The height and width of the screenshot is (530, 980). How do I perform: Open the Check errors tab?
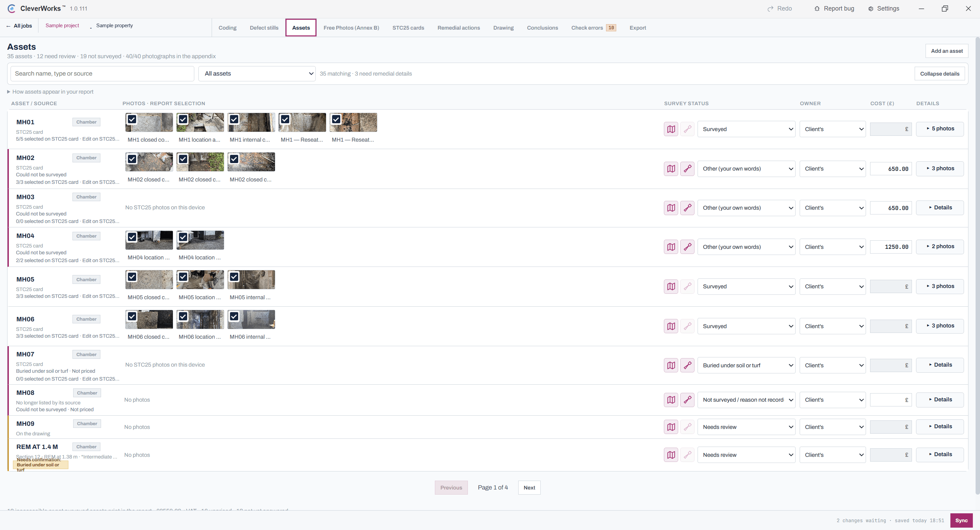[x=593, y=28]
